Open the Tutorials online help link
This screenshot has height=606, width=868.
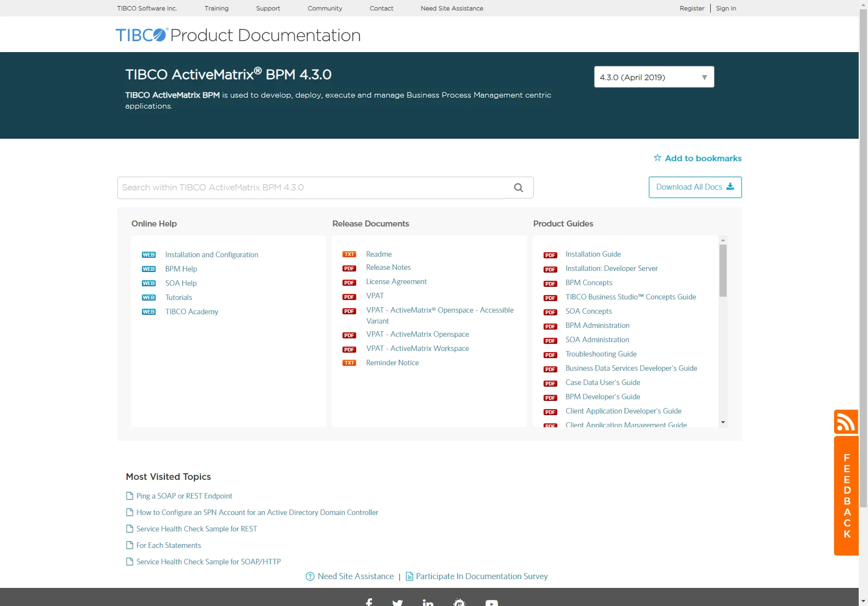click(179, 297)
